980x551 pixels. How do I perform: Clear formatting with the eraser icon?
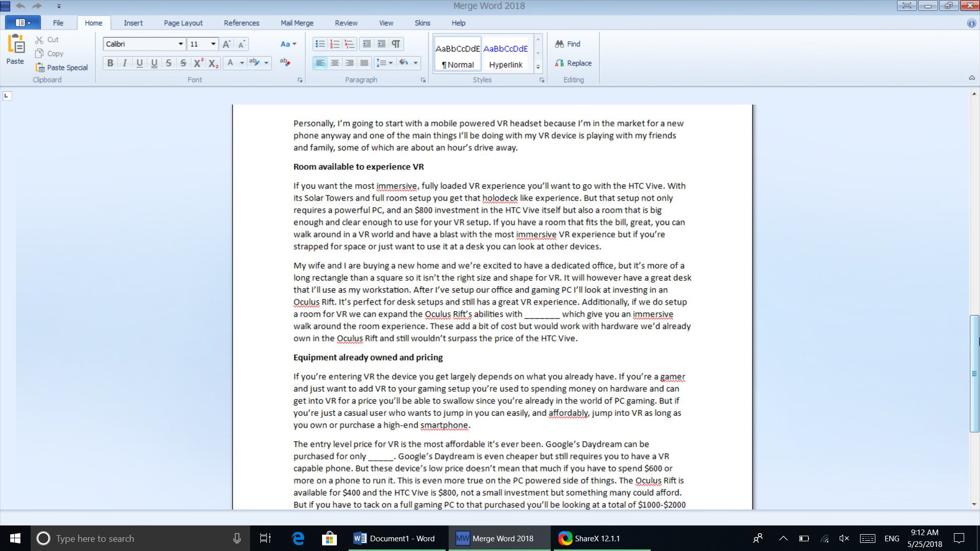click(285, 62)
